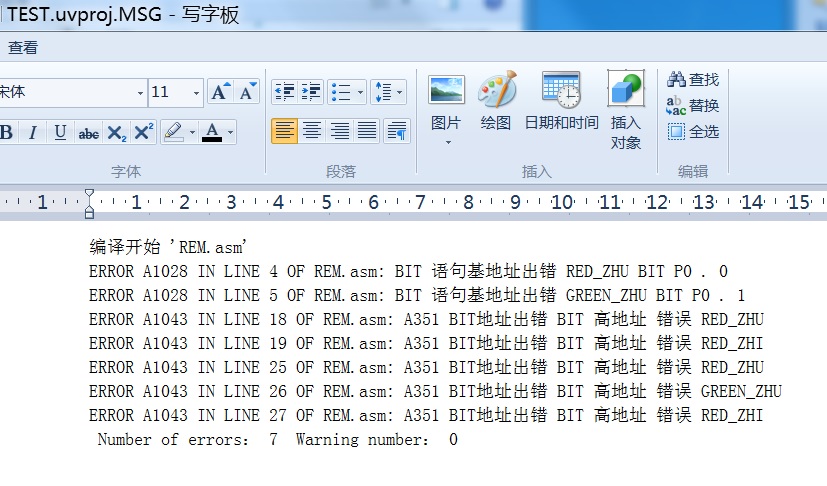Click the error line for LINE 25
This screenshot has width=827, height=486.
[x=426, y=367]
